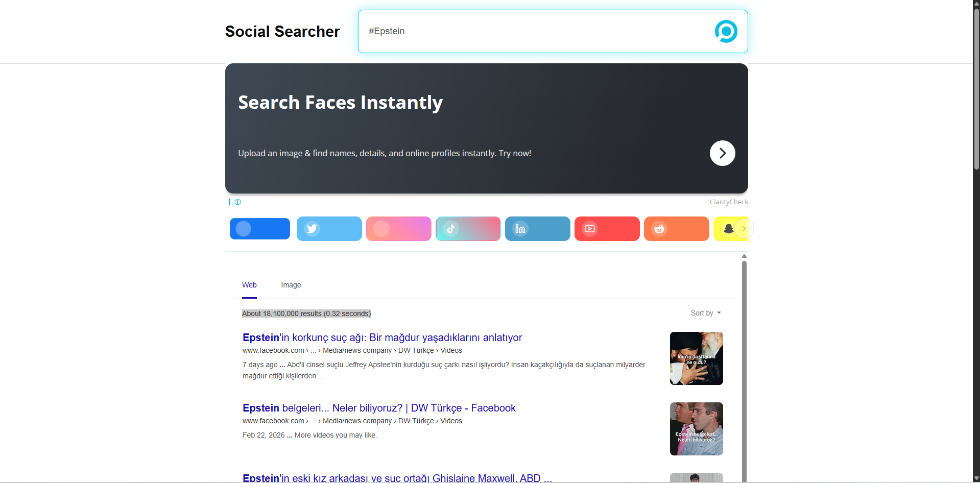Open the Social Searcher home logo

point(282,32)
